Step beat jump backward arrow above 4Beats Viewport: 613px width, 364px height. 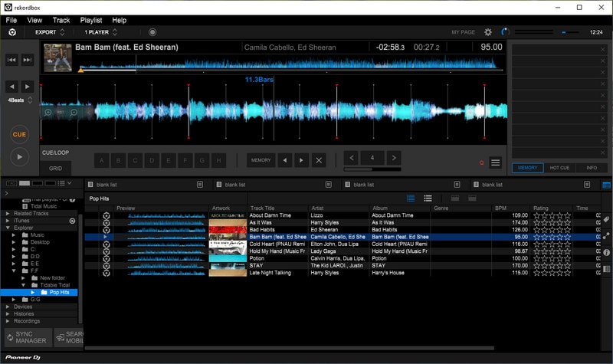[x=11, y=87]
